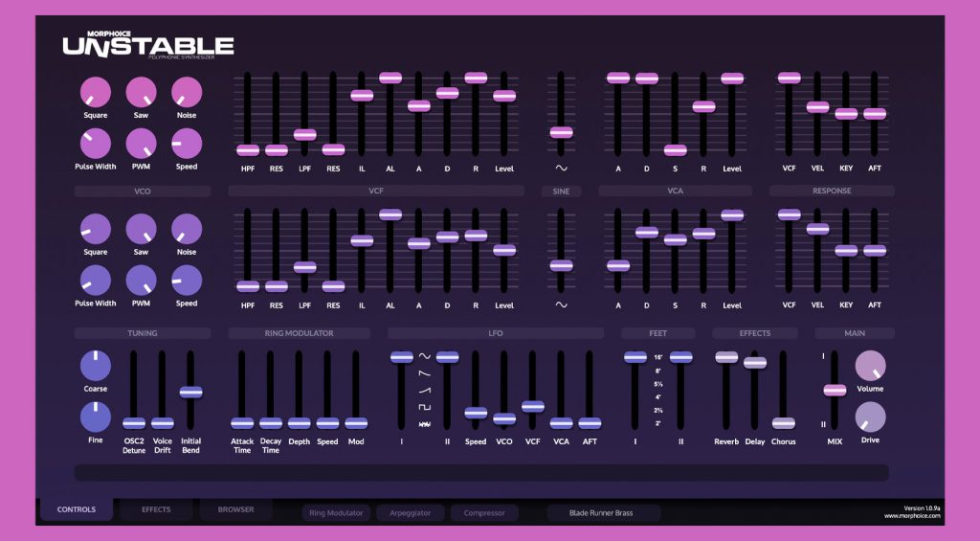Open the www.morphoice.com link
The width and height of the screenshot is (980, 541).
pyautogui.click(x=912, y=517)
